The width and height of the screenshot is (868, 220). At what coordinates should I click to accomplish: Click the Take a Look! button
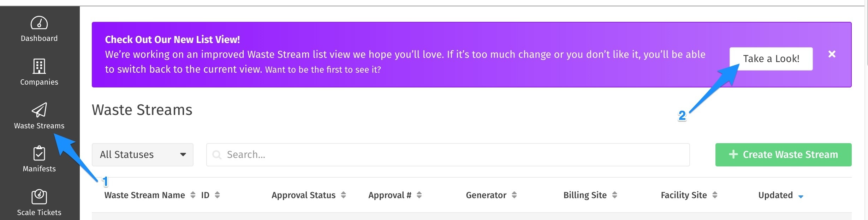(771, 59)
